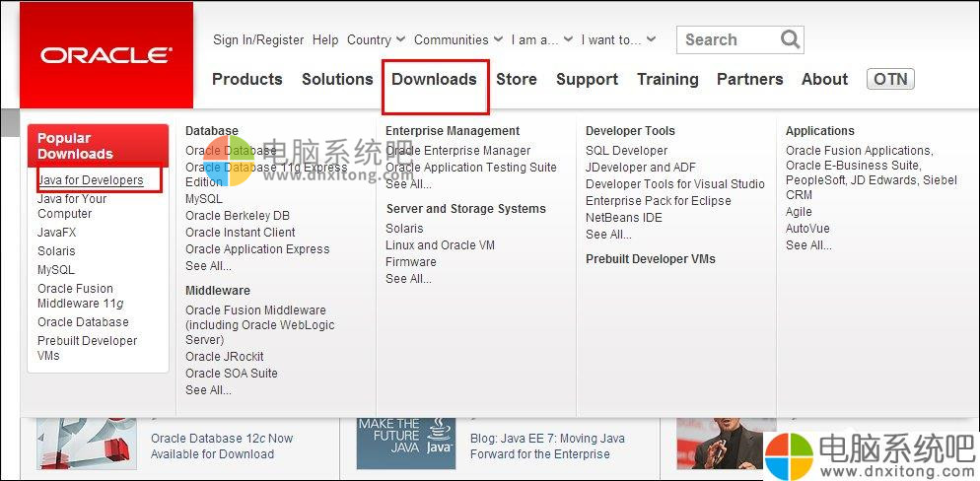This screenshot has height=481, width=980.
Task: Click Sign In/Register link
Action: coord(258,40)
